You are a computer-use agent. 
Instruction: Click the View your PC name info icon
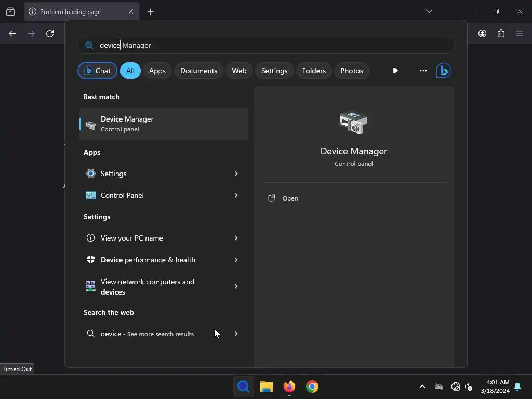90,238
